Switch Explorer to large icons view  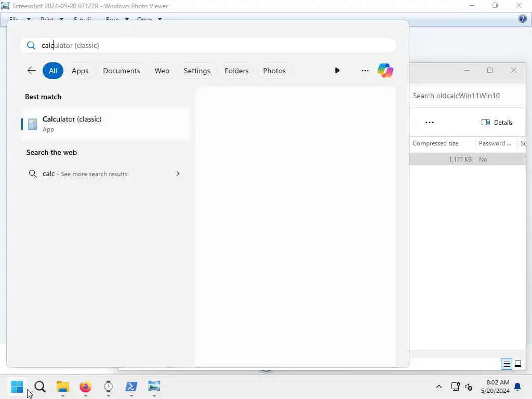(x=518, y=364)
